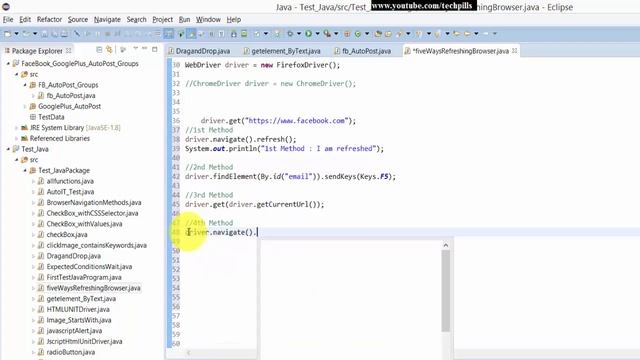Click the Search flashlight toolbar icon
The height and width of the screenshot is (360, 640).
click(399, 34)
